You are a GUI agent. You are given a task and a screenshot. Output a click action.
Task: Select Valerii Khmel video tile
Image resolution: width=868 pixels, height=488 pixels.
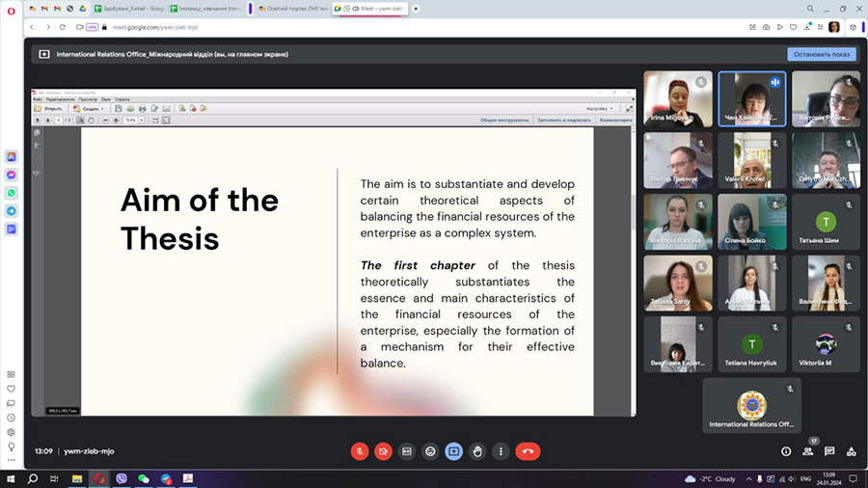tap(751, 160)
